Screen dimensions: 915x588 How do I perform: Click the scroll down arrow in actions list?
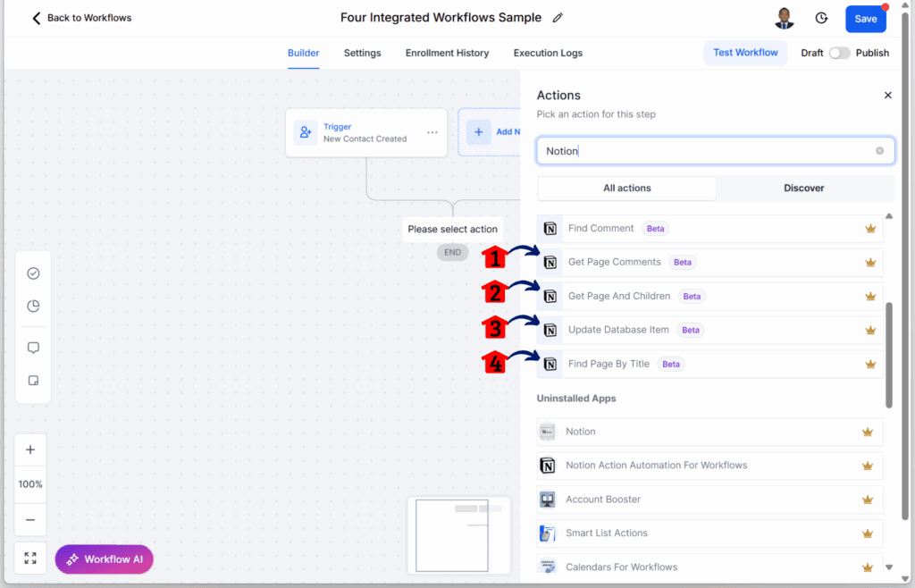[x=889, y=567]
